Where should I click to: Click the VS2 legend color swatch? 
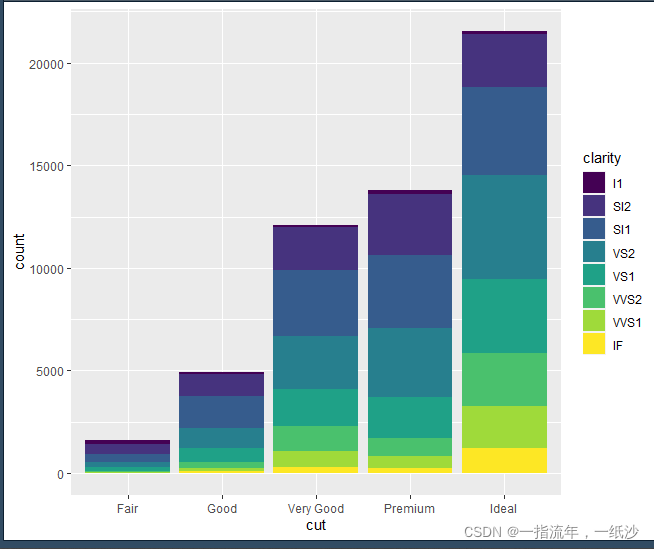tap(594, 252)
